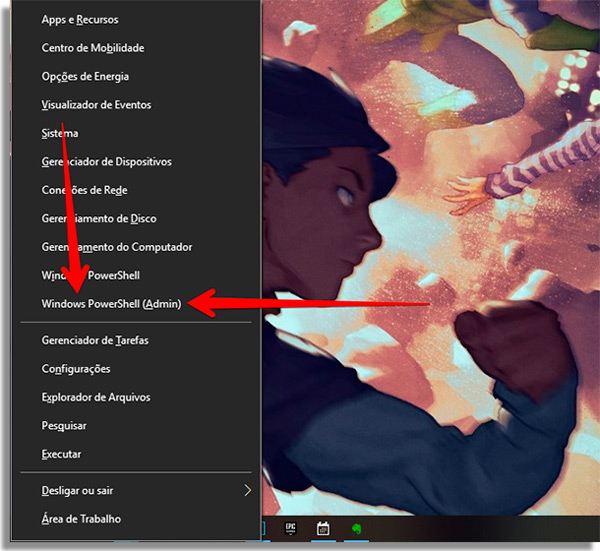
Task: Select the Desligar ou sair entry
Action: pos(136,490)
